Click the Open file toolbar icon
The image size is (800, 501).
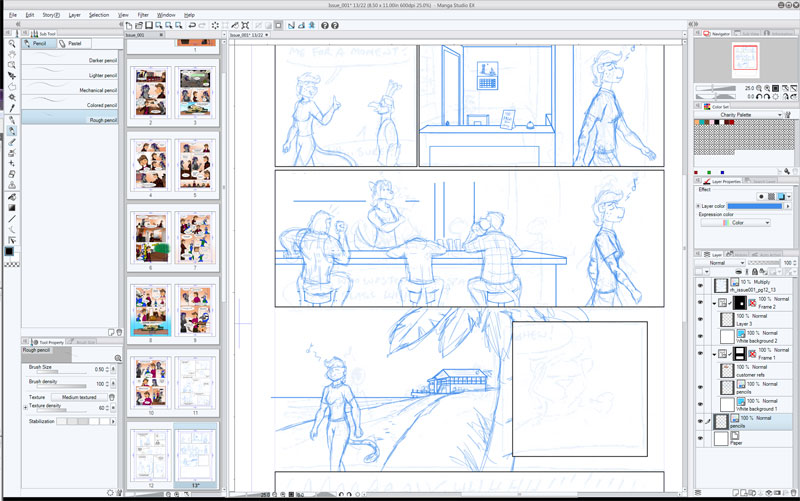tap(139, 25)
